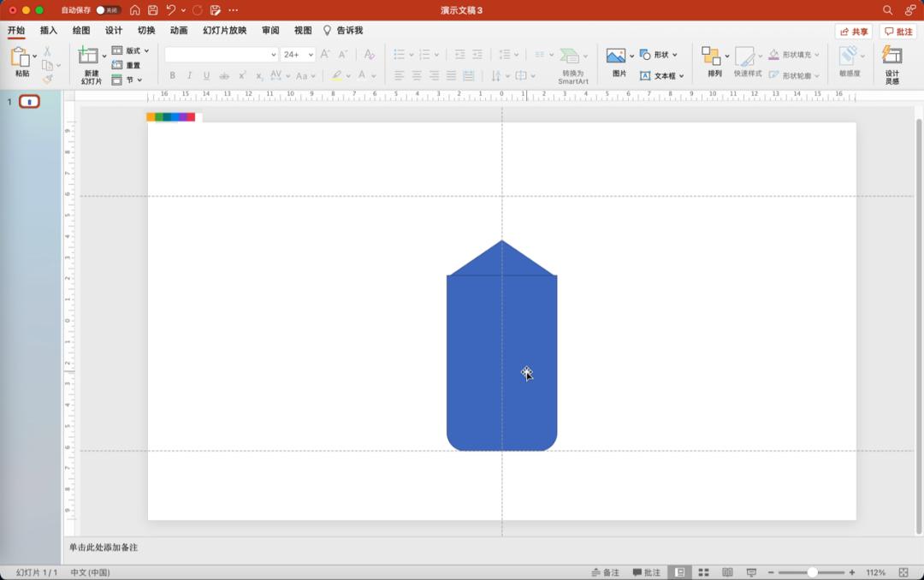Toggle the 备注 (Notes) pane in status bar
Viewport: 924px width, 580px height.
click(605, 572)
